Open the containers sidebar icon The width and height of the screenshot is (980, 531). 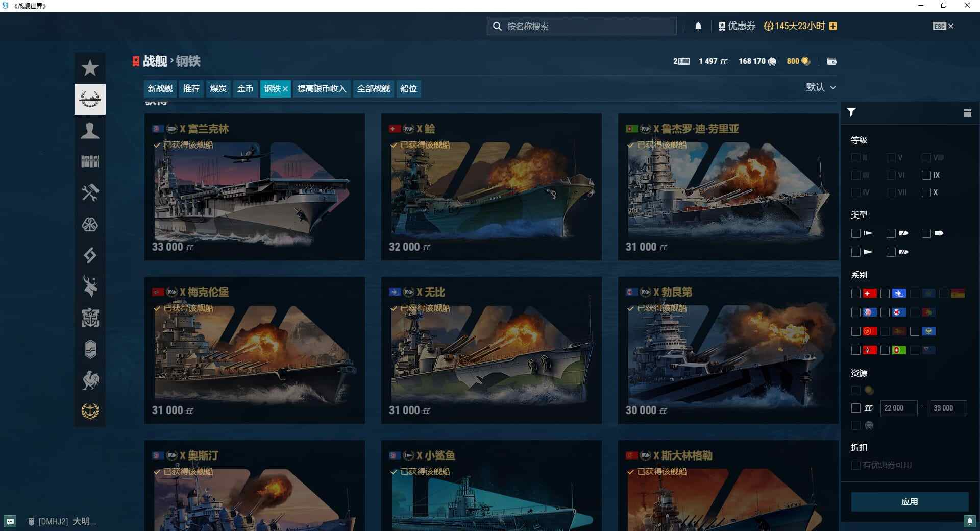90,162
